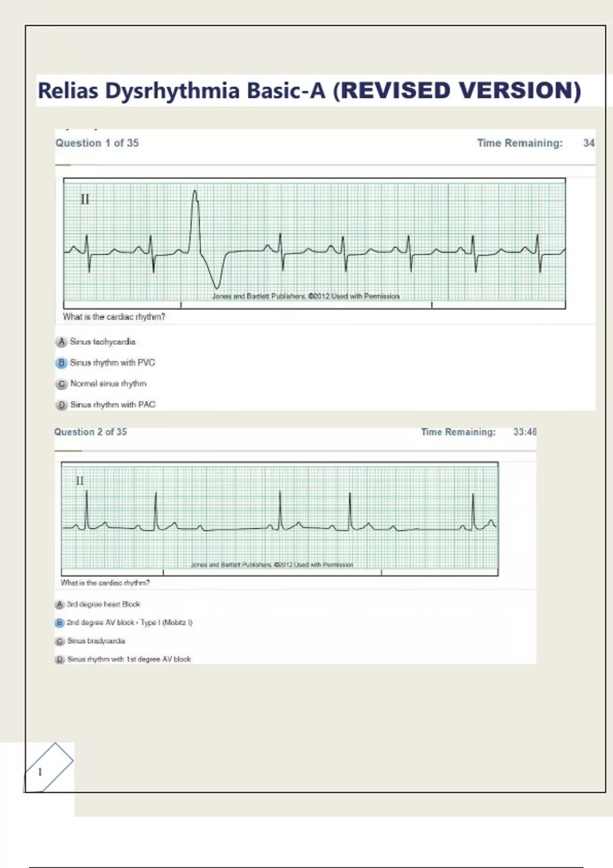Click the Question 1 ECG rhythm strip

click(314, 243)
